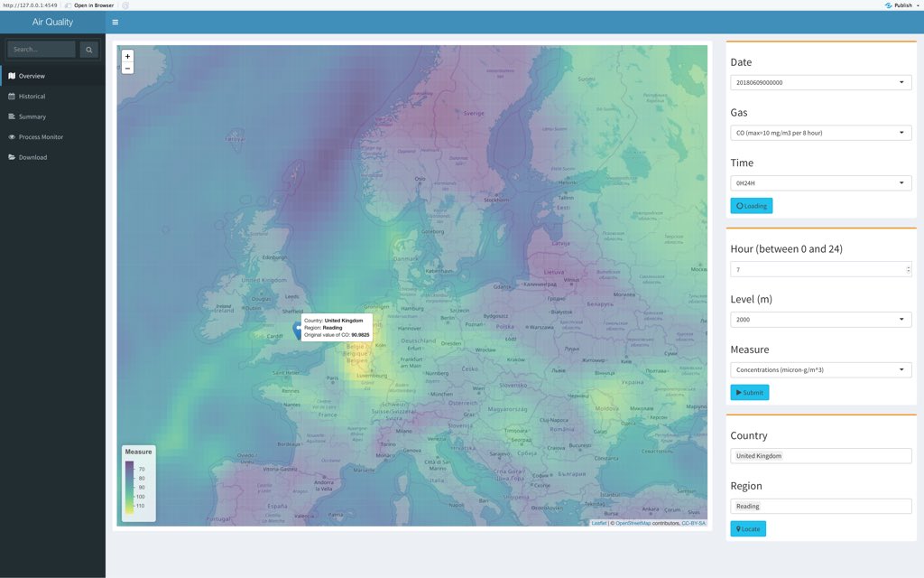The image size is (924, 578).
Task: Click the Measure color legend
Action: click(x=138, y=484)
